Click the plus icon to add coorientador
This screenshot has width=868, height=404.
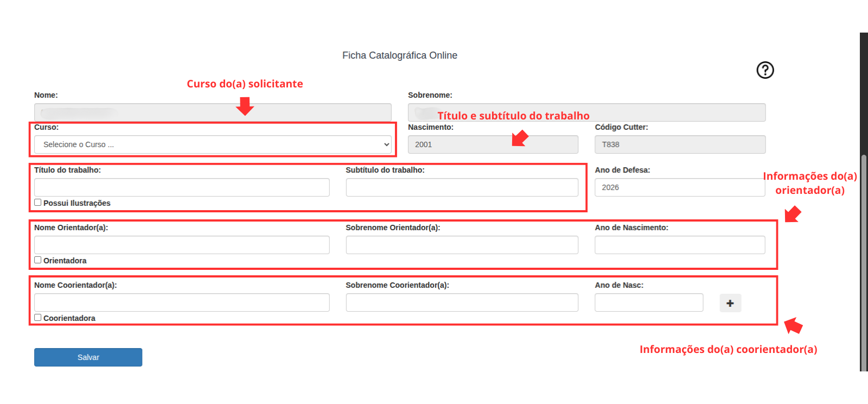click(x=730, y=303)
